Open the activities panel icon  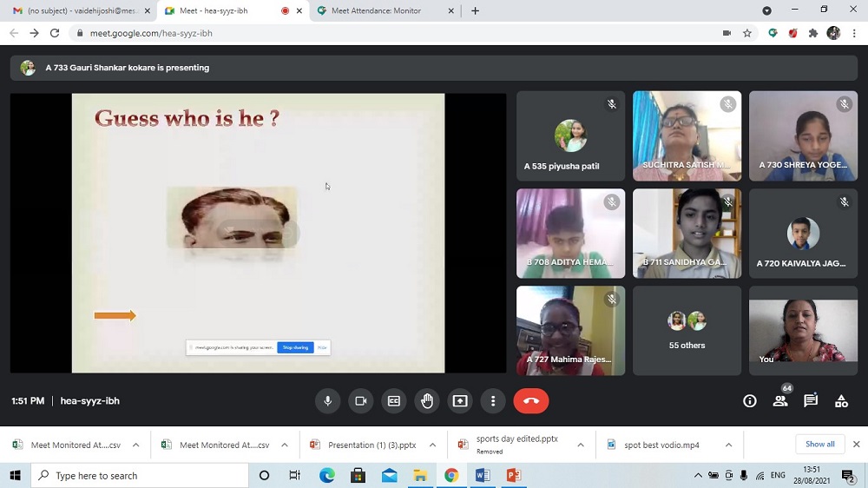tap(841, 401)
